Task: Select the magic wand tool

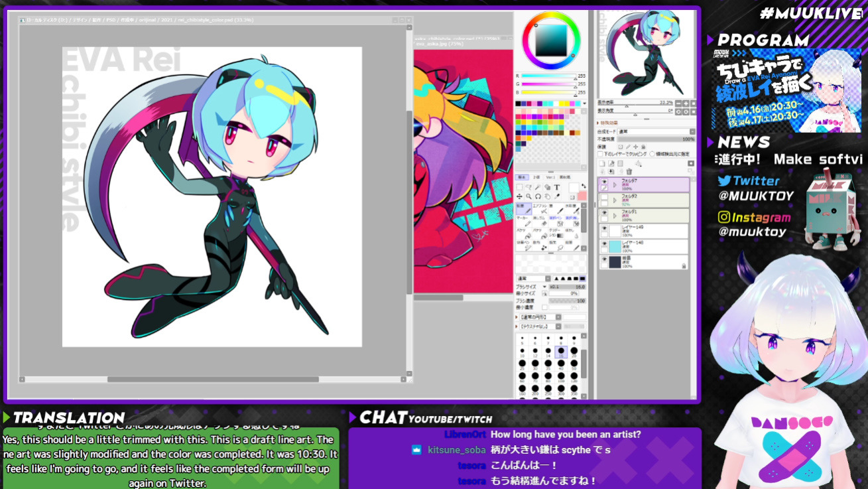Action: click(x=538, y=187)
